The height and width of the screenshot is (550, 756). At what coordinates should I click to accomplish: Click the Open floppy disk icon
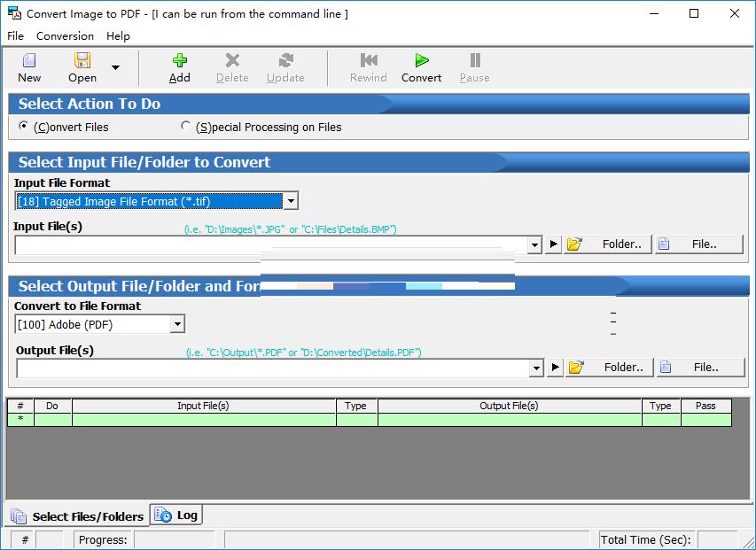pos(82,60)
